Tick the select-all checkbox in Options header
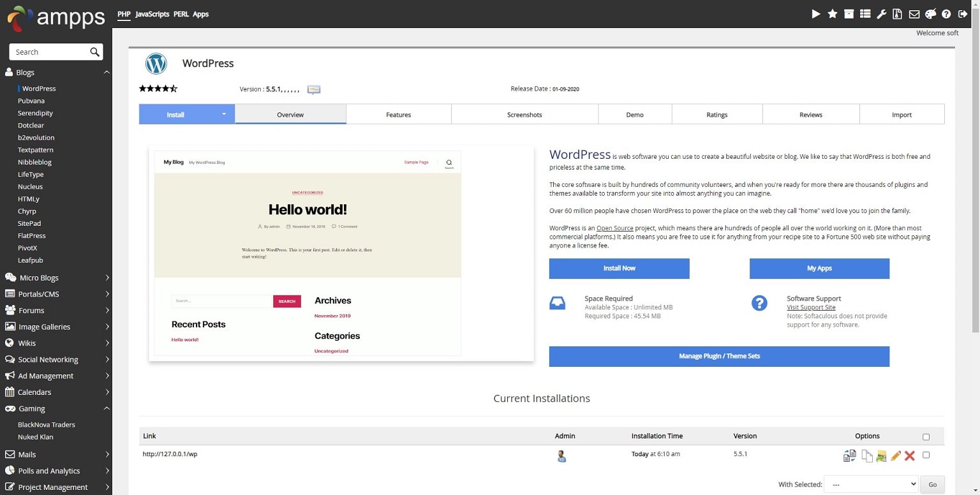980x495 pixels. 926,437
